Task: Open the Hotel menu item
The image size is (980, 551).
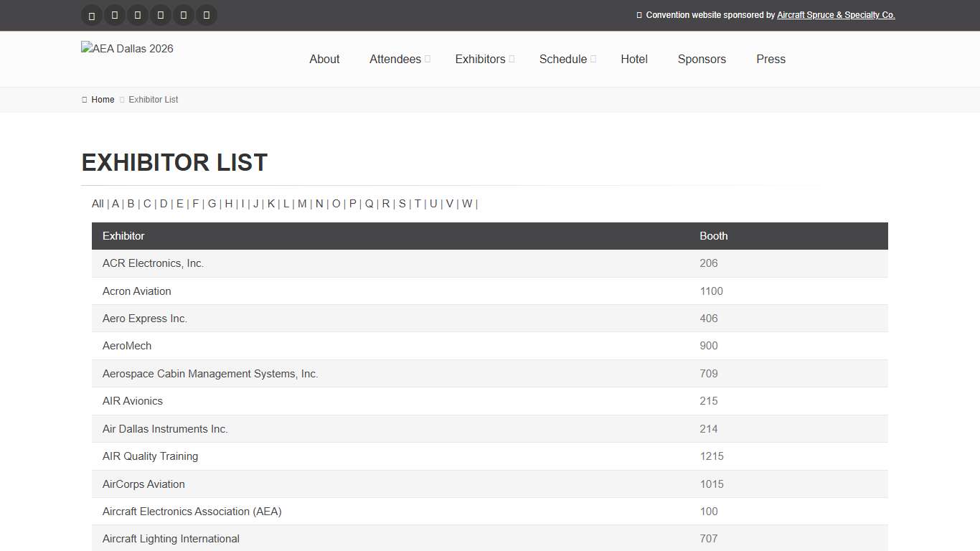Action: [634, 59]
